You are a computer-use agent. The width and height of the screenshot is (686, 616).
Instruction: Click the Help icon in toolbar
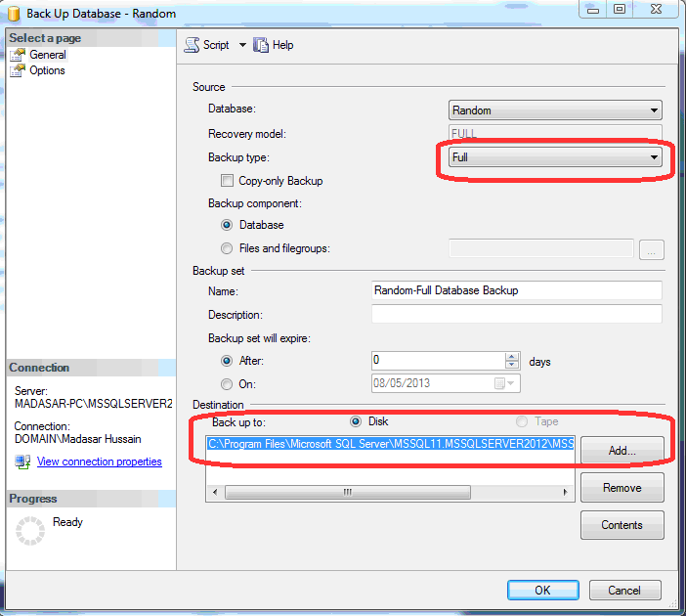261,45
